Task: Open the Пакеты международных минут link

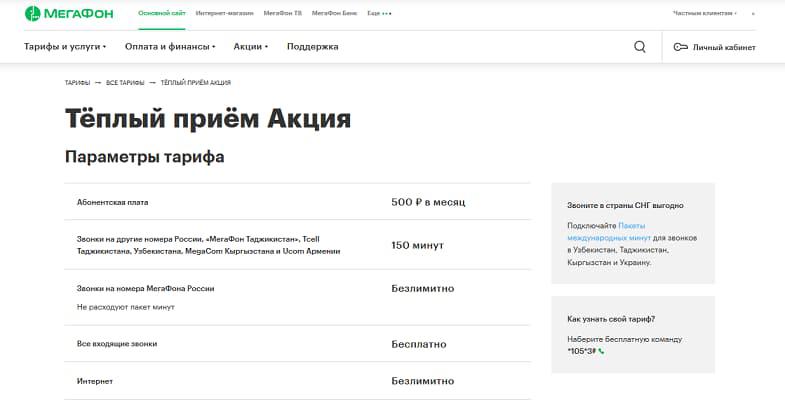Action: 609,232
